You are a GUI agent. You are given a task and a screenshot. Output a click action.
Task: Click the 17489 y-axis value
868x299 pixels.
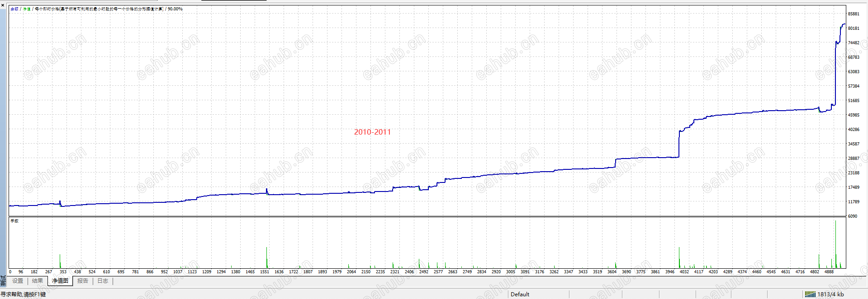coord(854,187)
